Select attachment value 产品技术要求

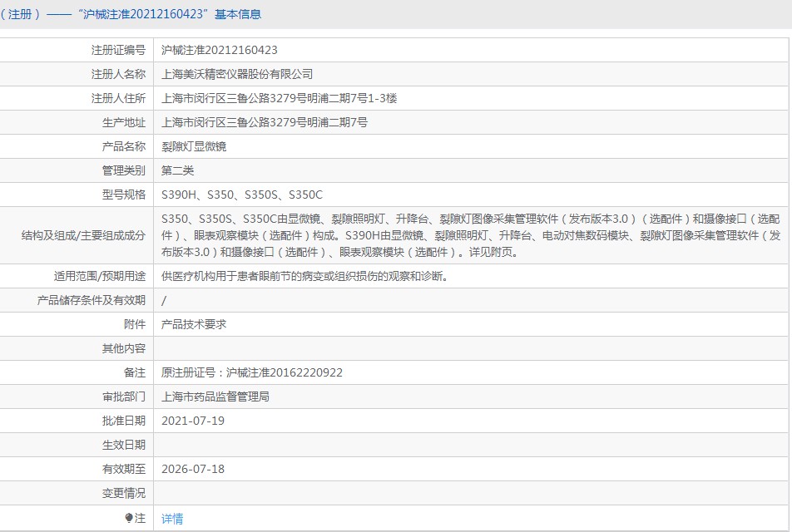[194, 324]
